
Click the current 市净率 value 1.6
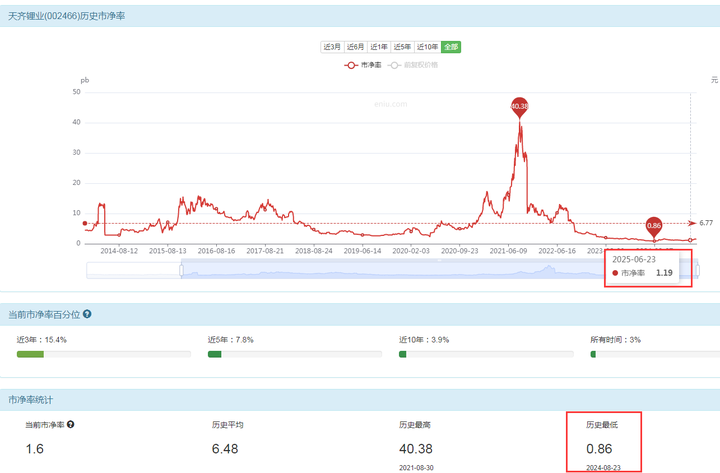pyautogui.click(x=34, y=449)
